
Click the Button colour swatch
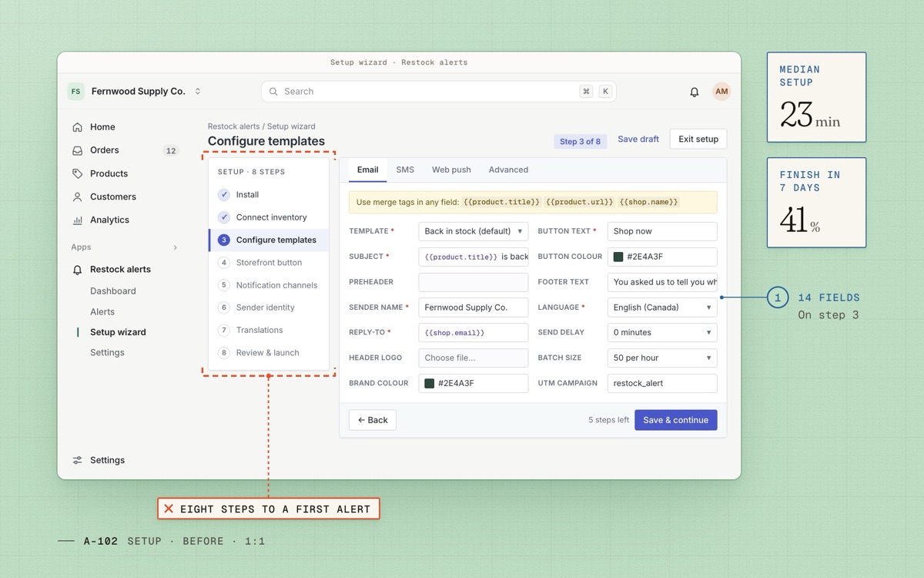pos(618,257)
